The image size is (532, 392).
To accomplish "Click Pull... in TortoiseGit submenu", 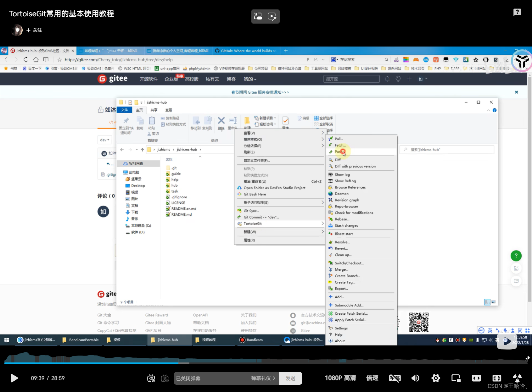I will tap(339, 139).
